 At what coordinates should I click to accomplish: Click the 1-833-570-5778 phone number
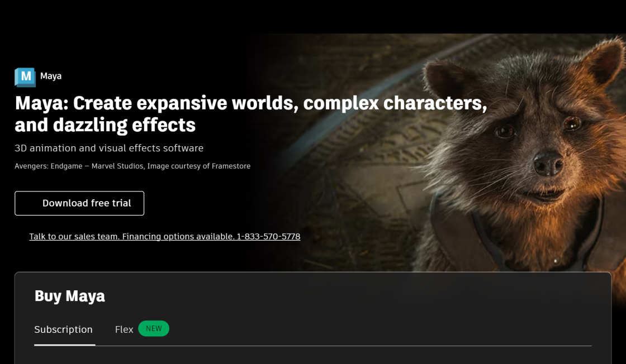[268, 236]
